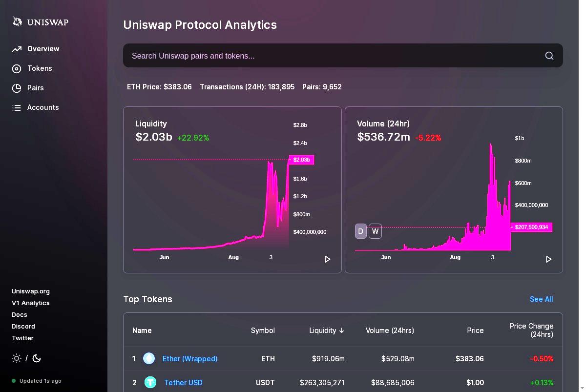Click the $207,500,934 marker on Volume chart

(531, 227)
